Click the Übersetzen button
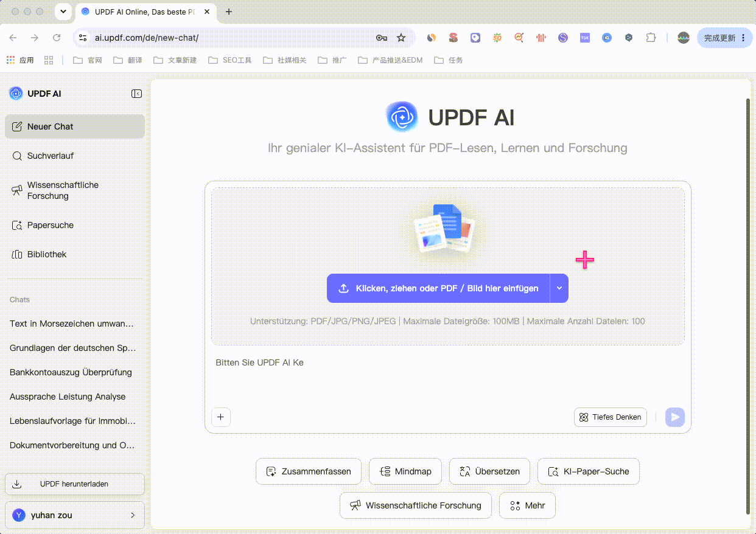The height and width of the screenshot is (534, 756). pos(489,471)
